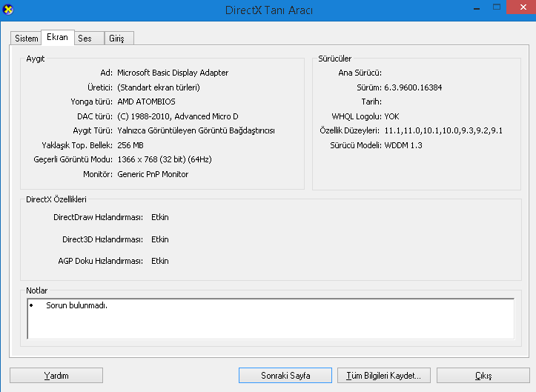Click the Çıkış button
This screenshot has width=536, height=392.
click(x=483, y=376)
